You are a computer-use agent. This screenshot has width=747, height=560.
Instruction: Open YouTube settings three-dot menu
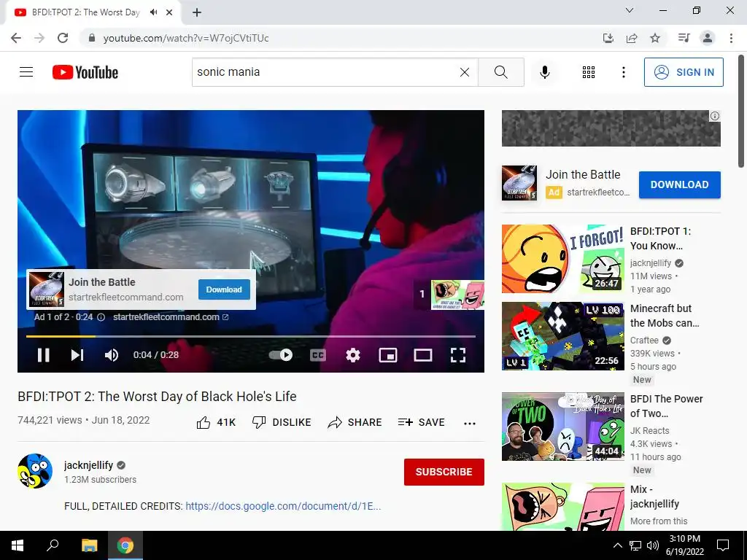tap(623, 72)
